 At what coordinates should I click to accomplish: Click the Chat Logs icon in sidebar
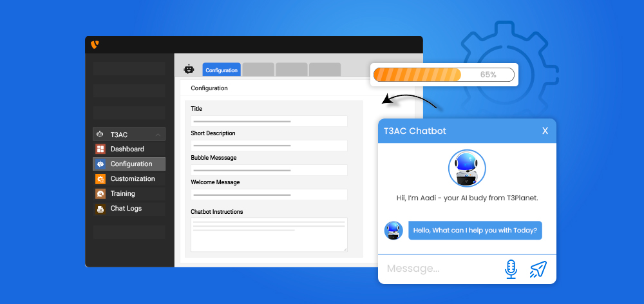click(100, 209)
